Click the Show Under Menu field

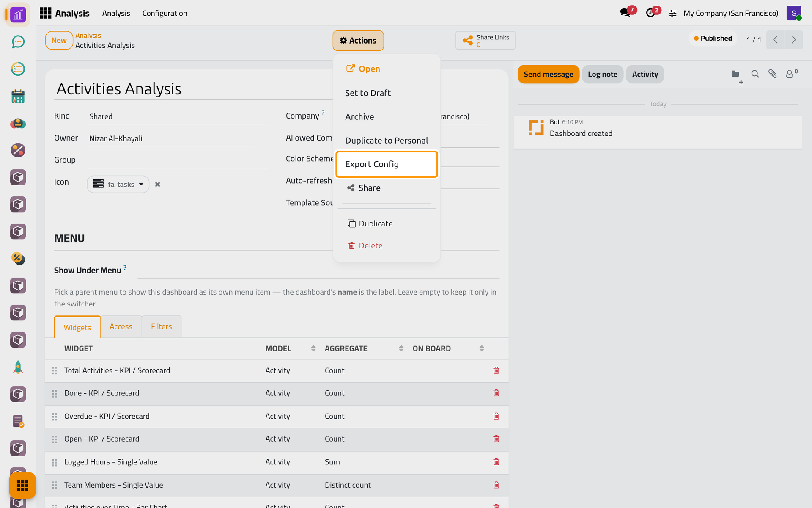click(318, 271)
